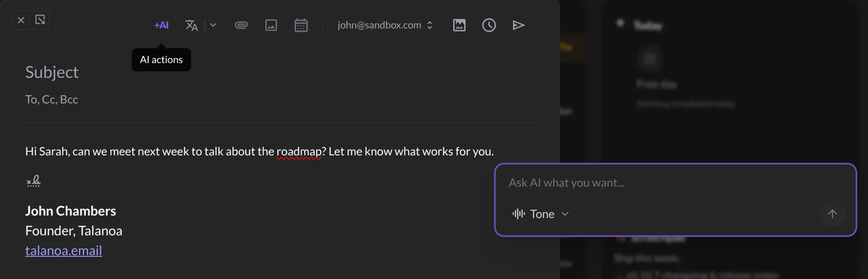
Task: Click the email body text starting Hi Sarah
Action: (259, 152)
